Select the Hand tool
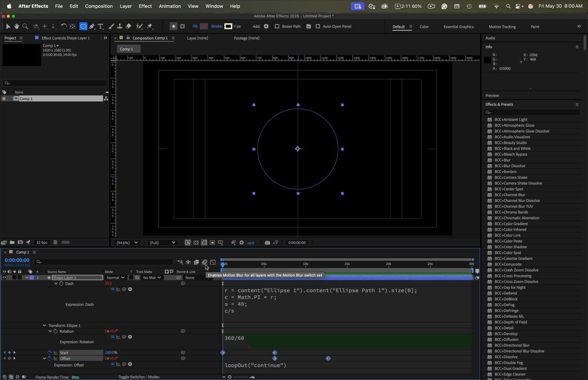The height and width of the screenshot is (380, 588). pyautogui.click(x=17, y=26)
